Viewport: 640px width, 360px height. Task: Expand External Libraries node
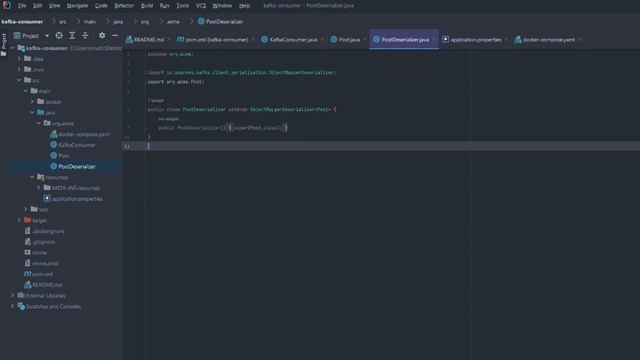(x=13, y=296)
